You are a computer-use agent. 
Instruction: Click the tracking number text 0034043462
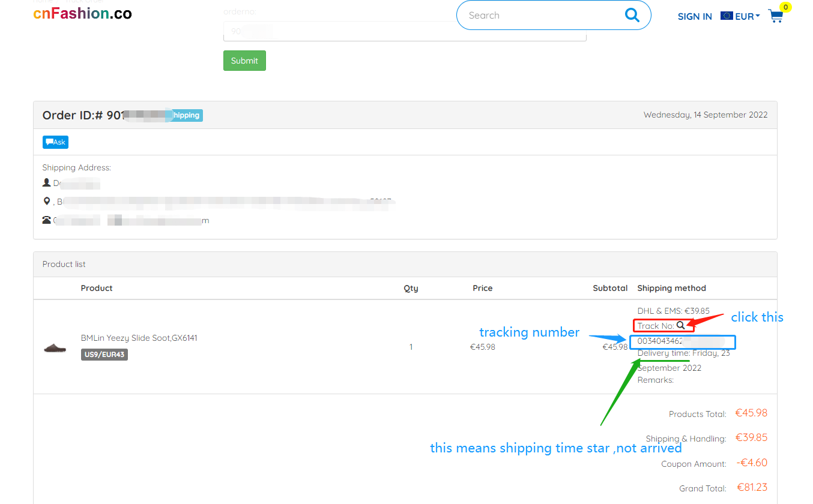660,341
